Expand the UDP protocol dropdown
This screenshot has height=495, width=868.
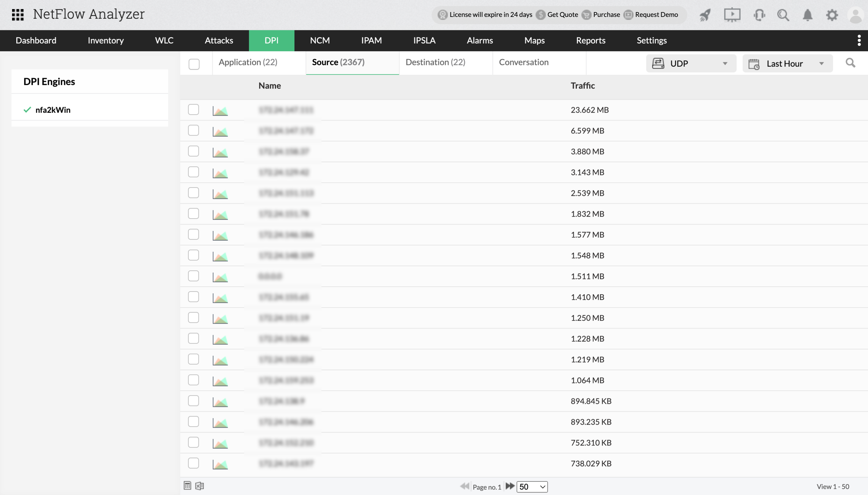tap(691, 64)
